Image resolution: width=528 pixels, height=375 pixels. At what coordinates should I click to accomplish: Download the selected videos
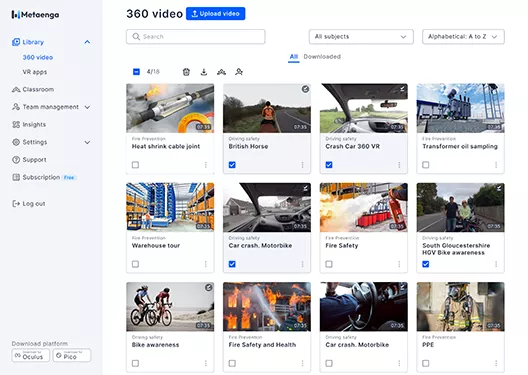(204, 72)
